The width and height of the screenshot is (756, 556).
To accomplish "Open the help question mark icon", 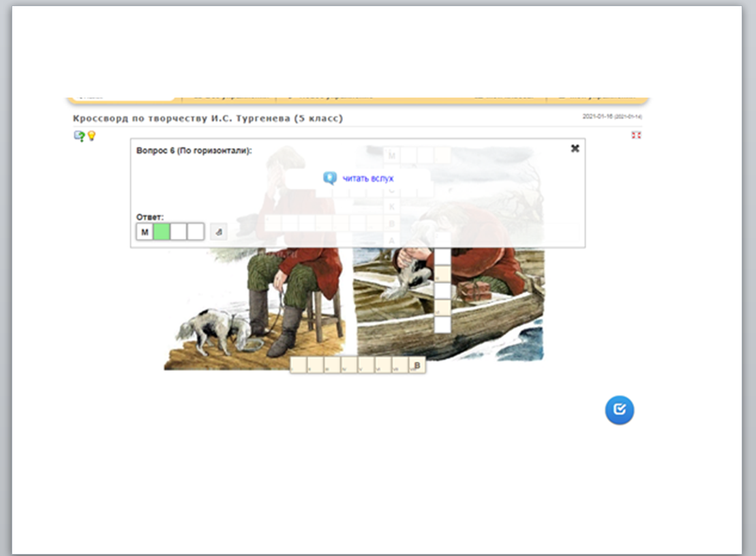I will click(x=79, y=136).
